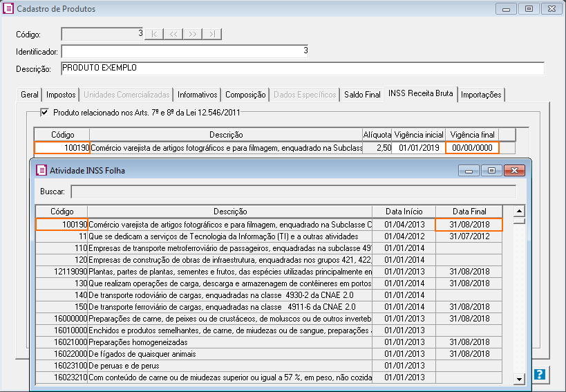The width and height of the screenshot is (566, 392).
Task: Open the Informativos tab
Action: (x=197, y=95)
